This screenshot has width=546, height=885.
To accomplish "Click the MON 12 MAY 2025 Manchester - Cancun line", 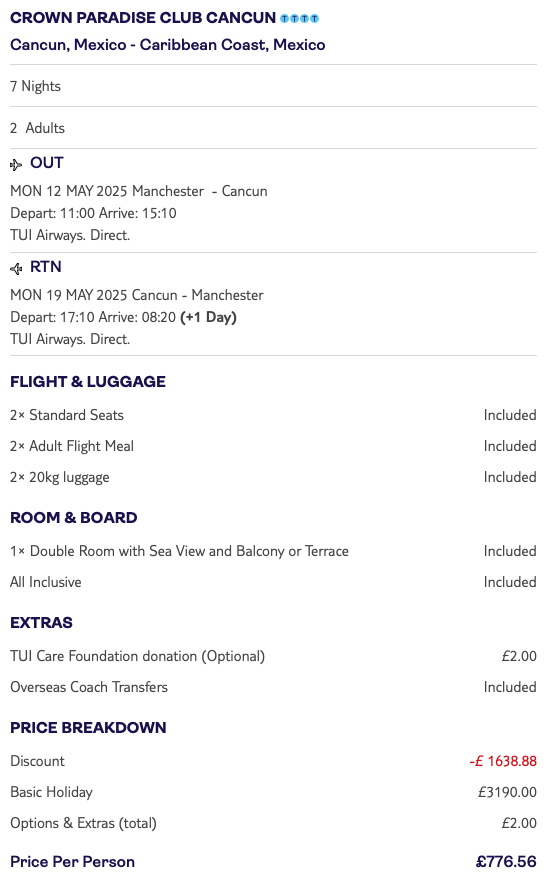I will pyautogui.click(x=139, y=191).
